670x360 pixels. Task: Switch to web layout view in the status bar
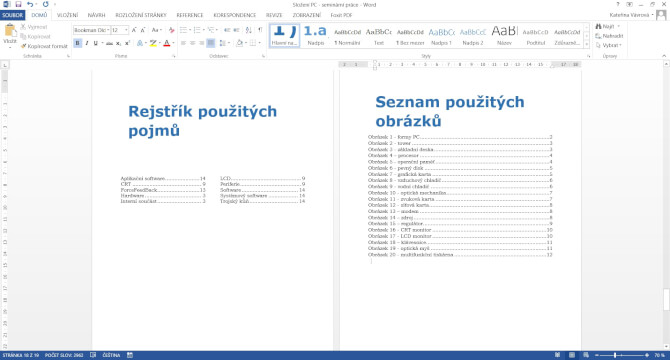coord(586,355)
